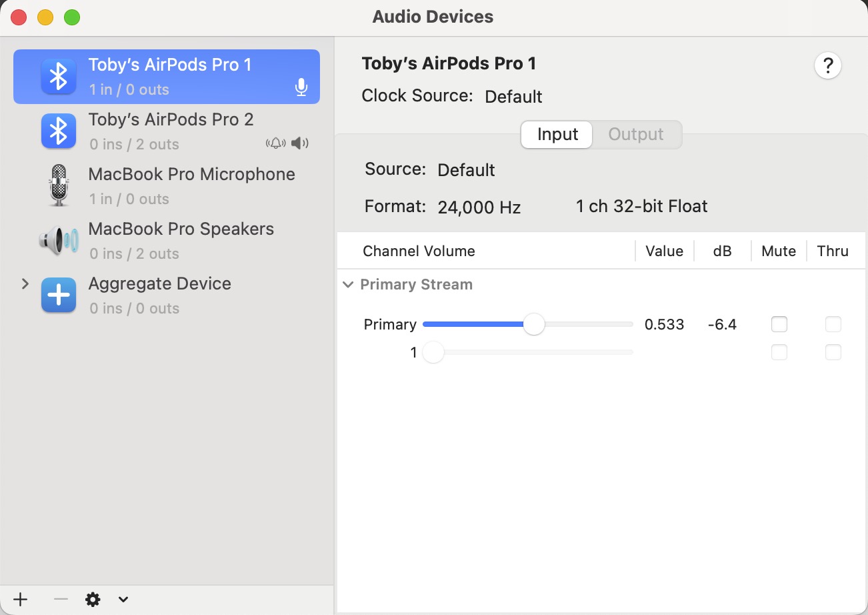Screen dimensions: 868x615
Task: Open the chevron menu beside the gear
Action: (x=123, y=599)
